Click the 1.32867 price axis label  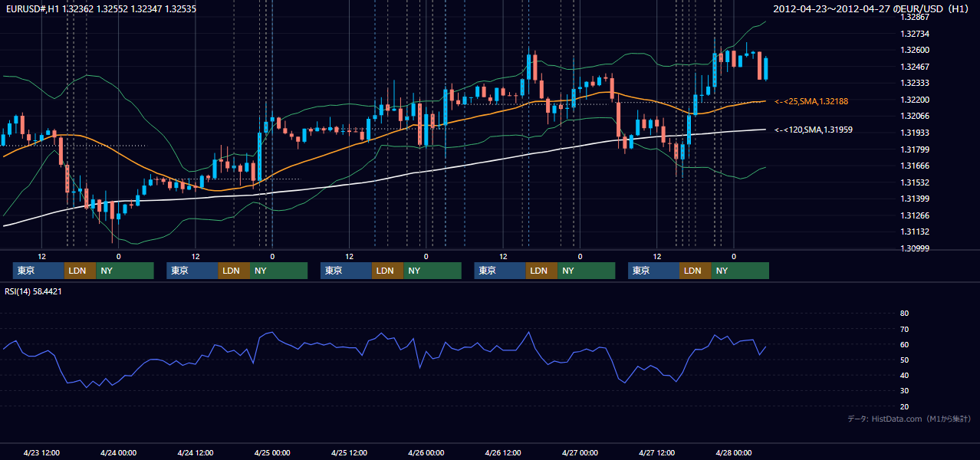click(915, 17)
